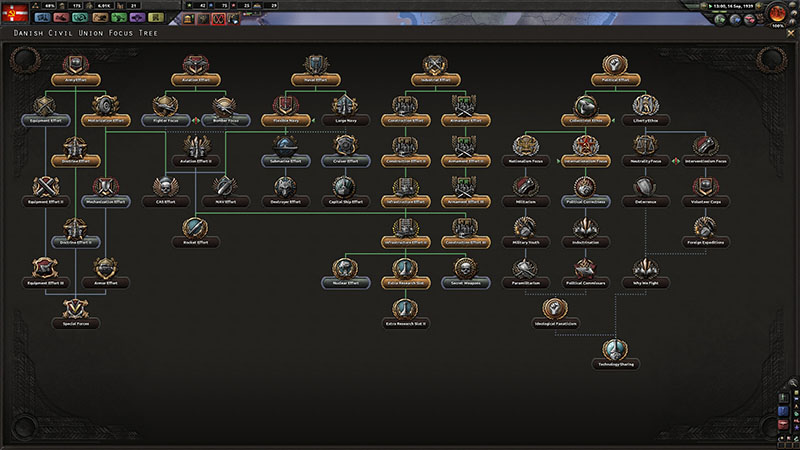The image size is (800, 450).
Task: Select the Internationalism Focus node
Action: tap(586, 152)
